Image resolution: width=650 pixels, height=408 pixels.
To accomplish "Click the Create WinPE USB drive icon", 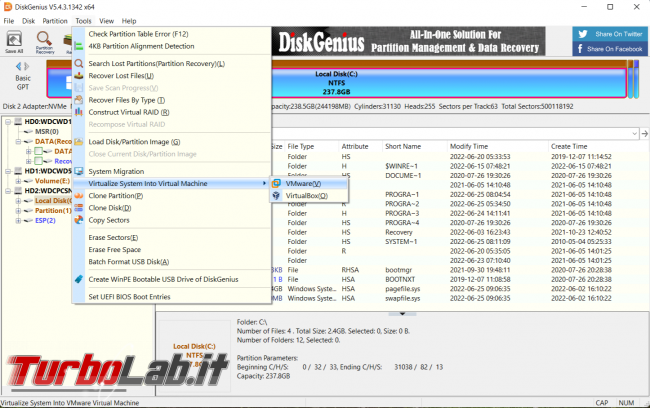I will (x=79, y=279).
